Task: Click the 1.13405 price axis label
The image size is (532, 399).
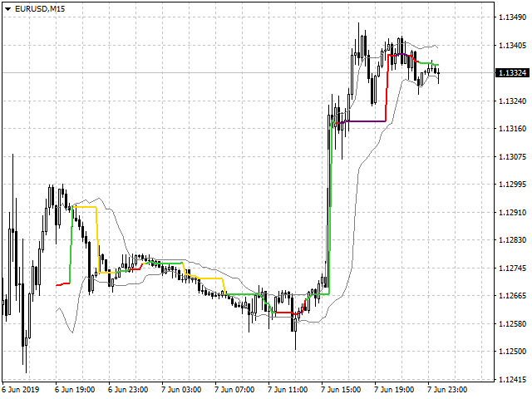Action: 512,45
